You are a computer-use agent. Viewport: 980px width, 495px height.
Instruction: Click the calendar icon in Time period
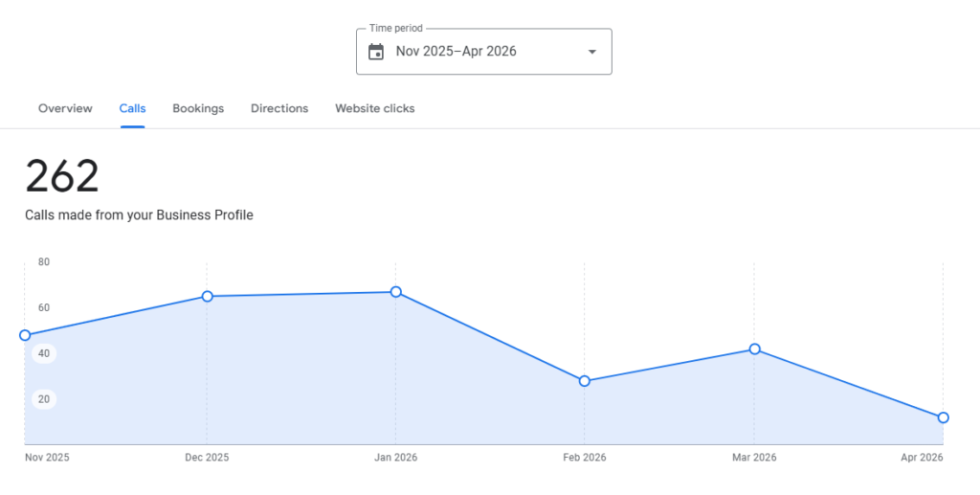pos(376,52)
